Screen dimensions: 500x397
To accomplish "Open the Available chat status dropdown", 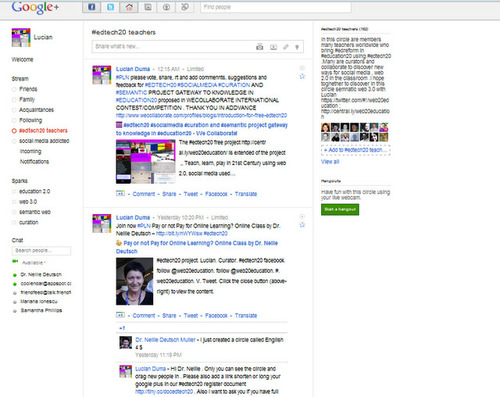I will [34, 263].
